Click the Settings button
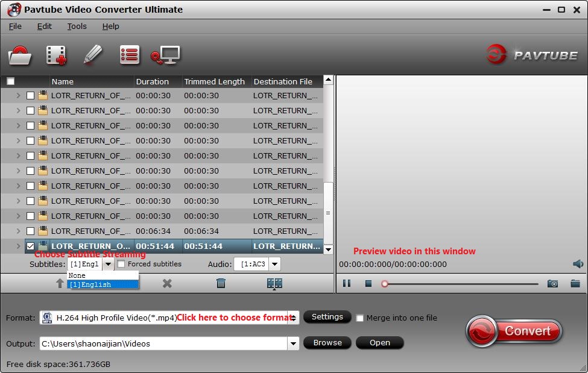Image resolution: width=588 pixels, height=373 pixels. click(x=327, y=317)
